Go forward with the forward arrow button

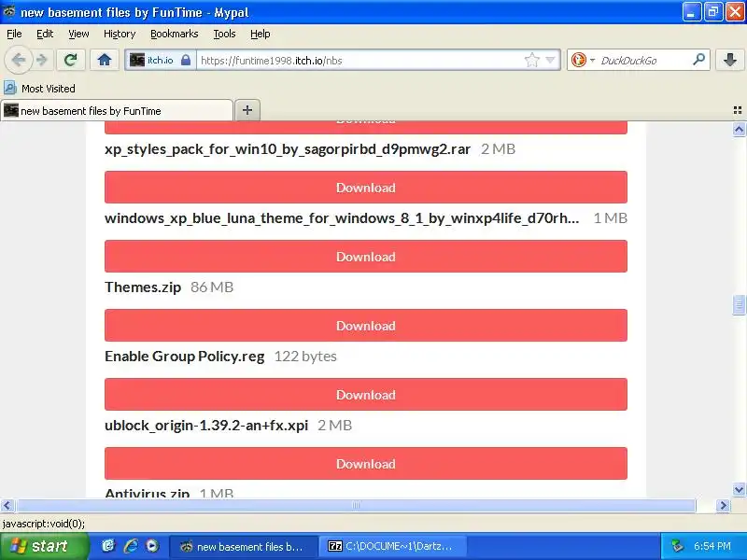pos(42,60)
